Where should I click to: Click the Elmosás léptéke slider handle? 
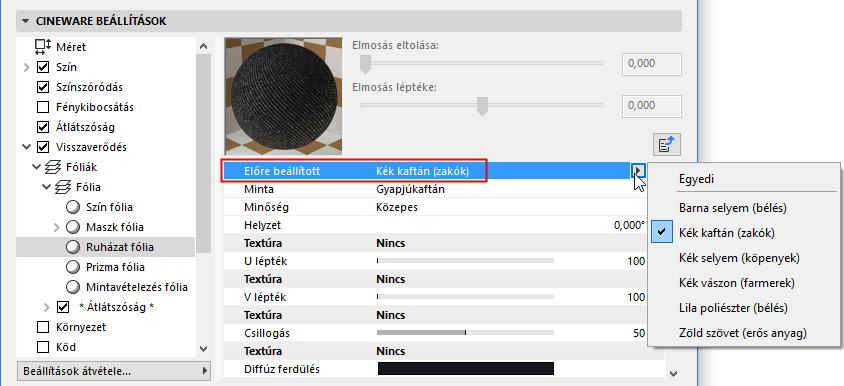coord(483,106)
